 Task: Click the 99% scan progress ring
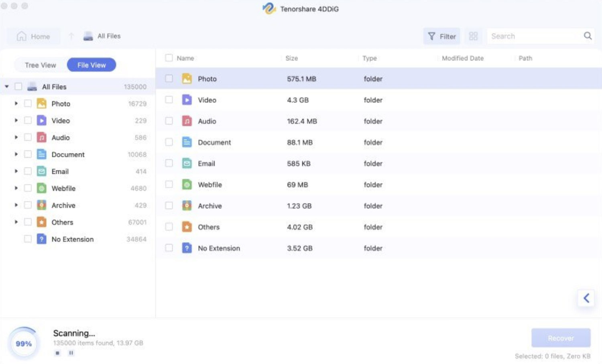[24, 344]
